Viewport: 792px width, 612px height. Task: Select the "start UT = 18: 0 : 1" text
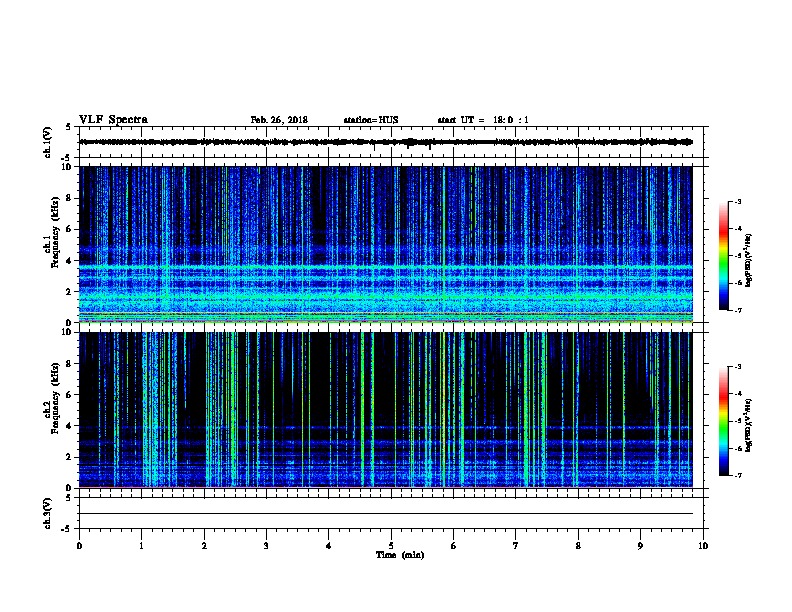tap(483, 120)
